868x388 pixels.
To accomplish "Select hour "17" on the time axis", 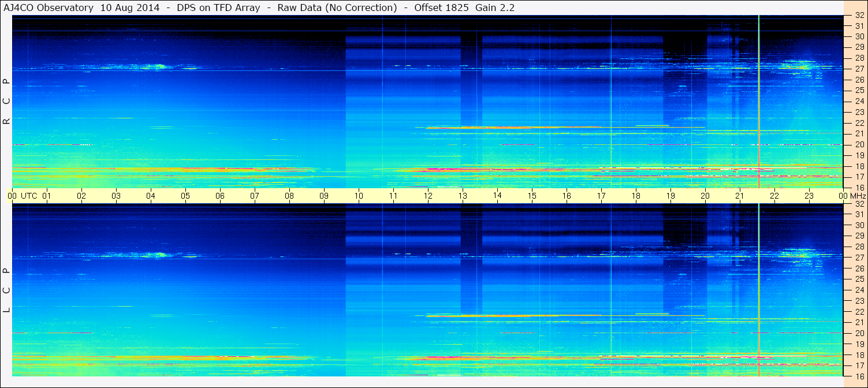I will [601, 196].
